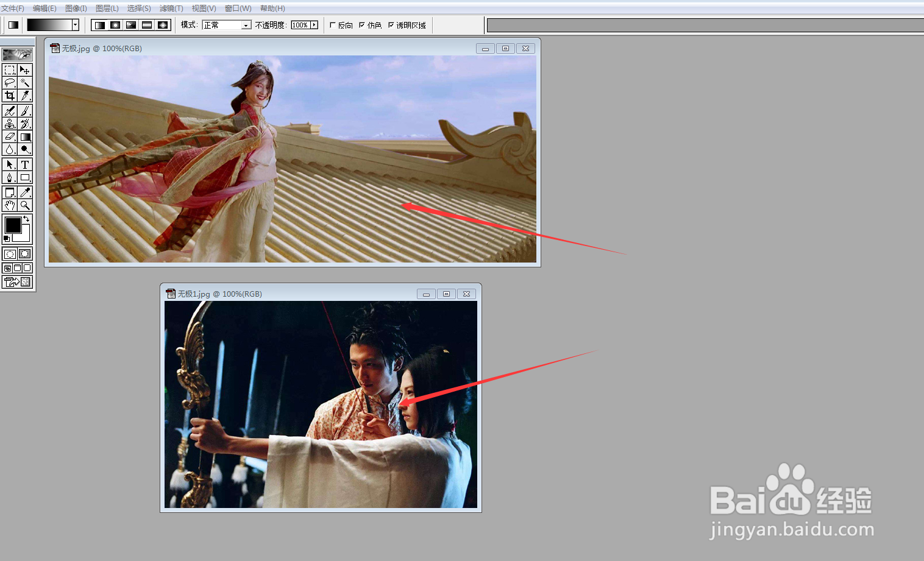
Task: Open the 选择(S) menu
Action: click(139, 9)
